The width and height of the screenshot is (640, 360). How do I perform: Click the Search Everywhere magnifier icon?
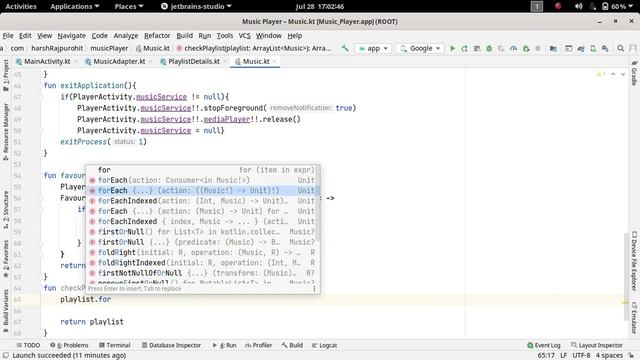pos(620,48)
